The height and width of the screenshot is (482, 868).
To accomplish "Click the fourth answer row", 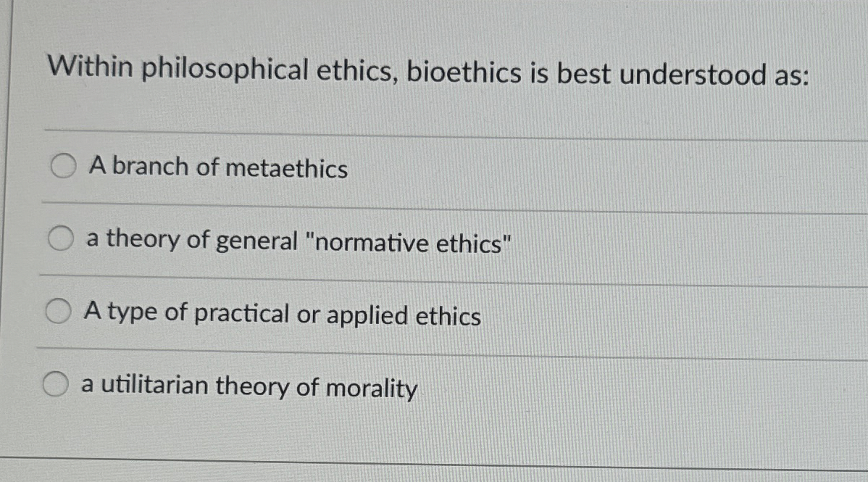I will (362, 386).
